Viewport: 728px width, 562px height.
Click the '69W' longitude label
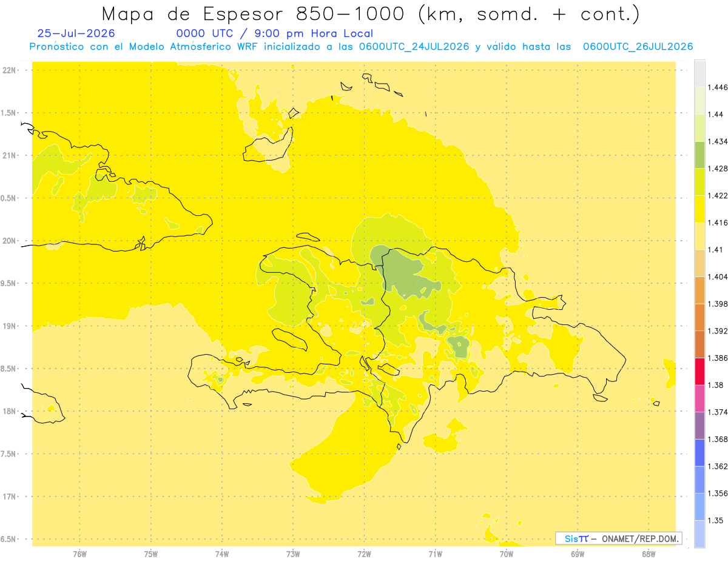pyautogui.click(x=578, y=554)
